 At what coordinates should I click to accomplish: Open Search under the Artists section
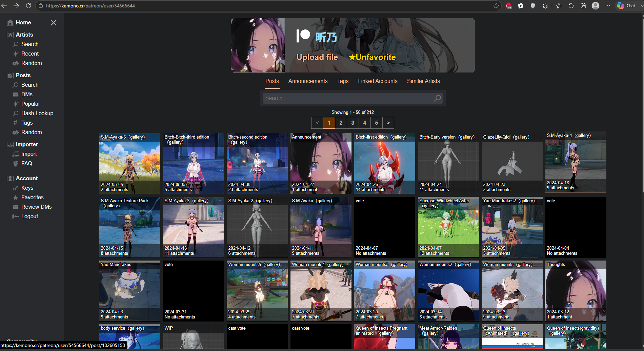click(30, 44)
